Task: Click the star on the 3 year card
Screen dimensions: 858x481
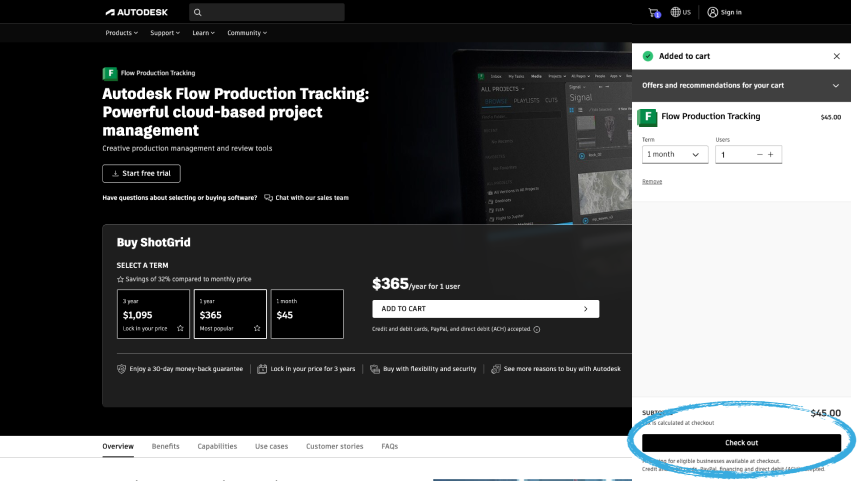Action: (180, 328)
